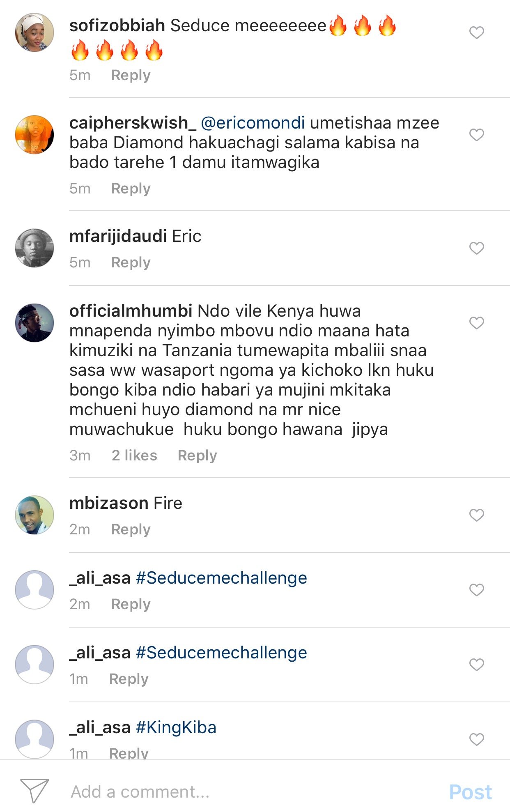Image resolution: width=510 pixels, height=812 pixels.
Task: Open sofizobbiah's profile picture
Action: tap(34, 32)
